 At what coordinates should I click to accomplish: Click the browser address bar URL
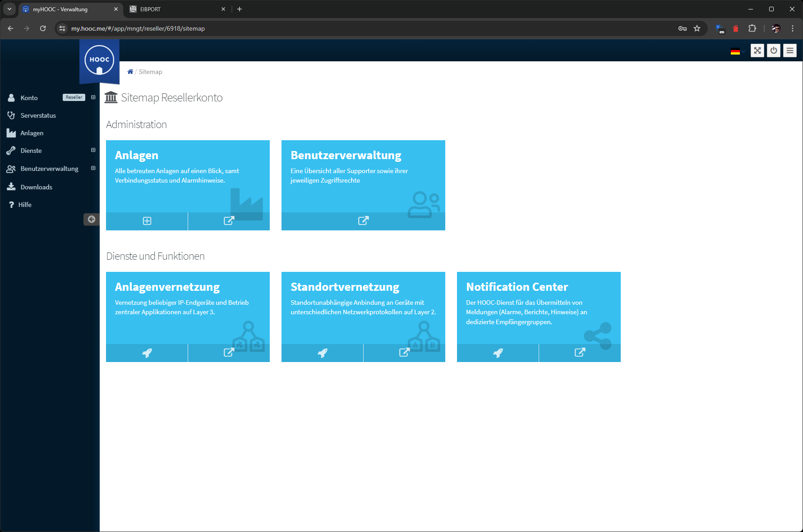[x=138, y=28]
